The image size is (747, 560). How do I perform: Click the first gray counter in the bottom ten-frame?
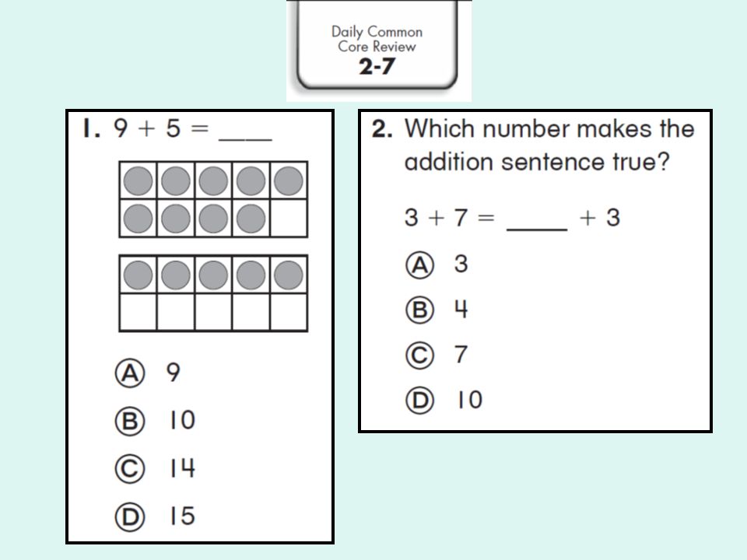point(139,275)
